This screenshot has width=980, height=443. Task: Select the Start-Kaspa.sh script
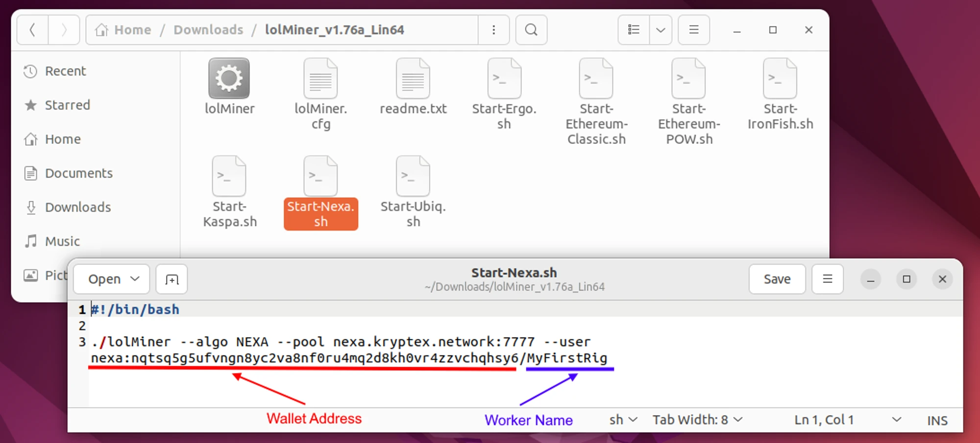coord(229,176)
